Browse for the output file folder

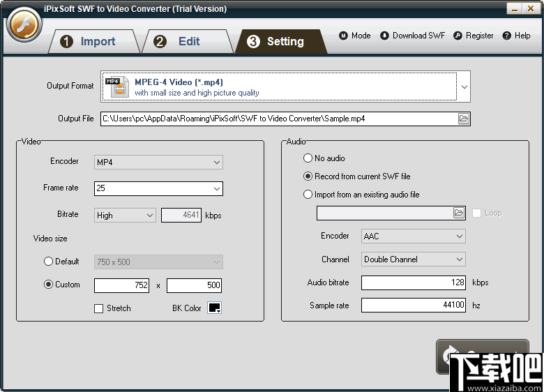point(464,119)
